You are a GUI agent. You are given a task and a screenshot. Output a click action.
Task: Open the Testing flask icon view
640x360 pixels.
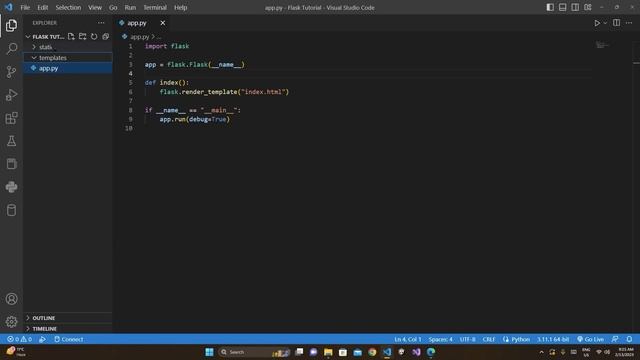(x=11, y=141)
